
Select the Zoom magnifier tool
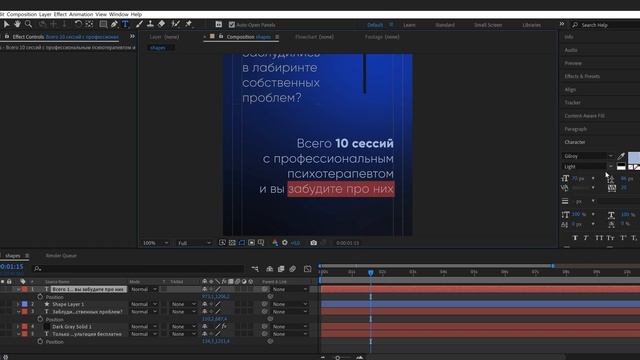click(x=28, y=24)
